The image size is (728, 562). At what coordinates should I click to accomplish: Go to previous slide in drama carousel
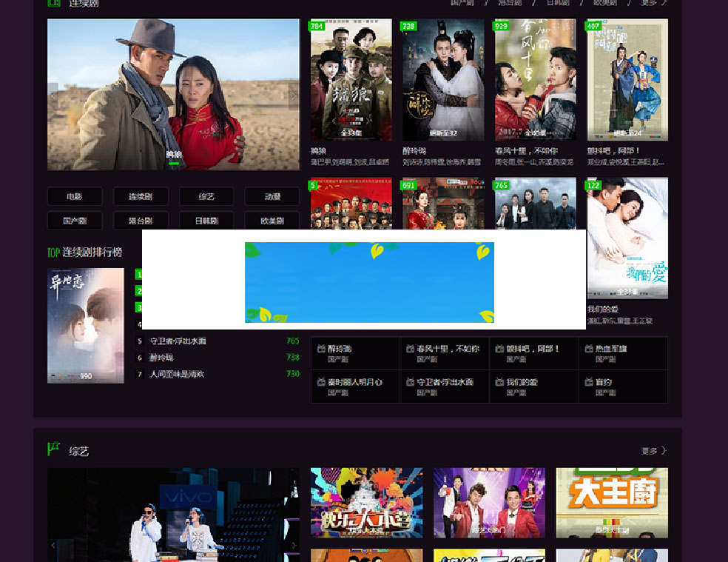[x=53, y=95]
